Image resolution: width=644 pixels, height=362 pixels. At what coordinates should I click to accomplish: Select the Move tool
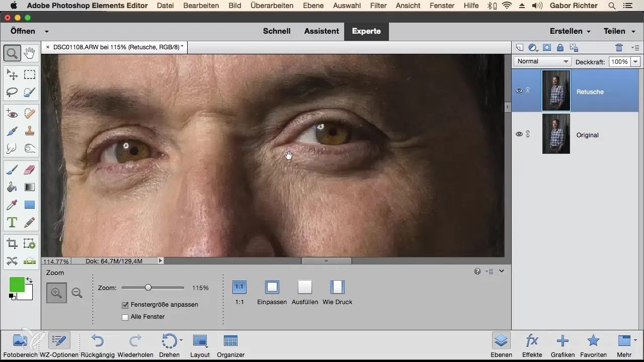pyautogui.click(x=12, y=75)
